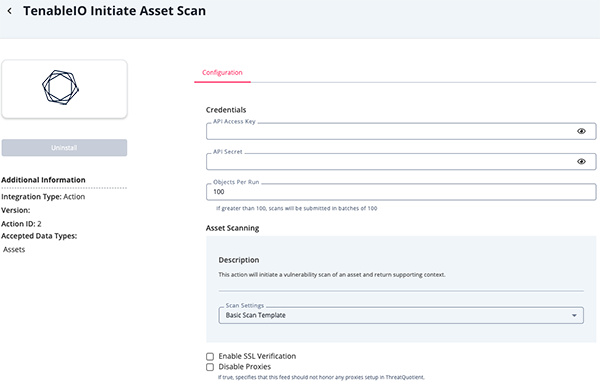Click the Integration Type: Action text

pyautogui.click(x=43, y=197)
